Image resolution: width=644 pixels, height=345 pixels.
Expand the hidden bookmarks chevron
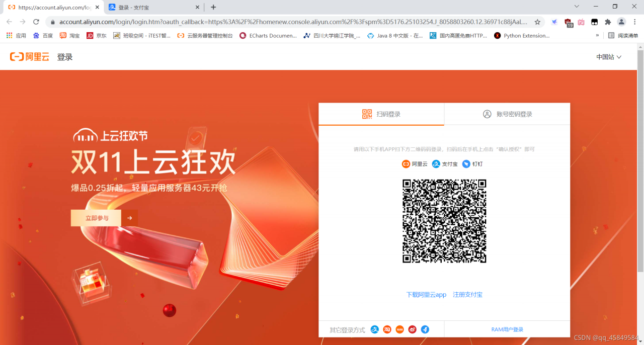point(597,36)
